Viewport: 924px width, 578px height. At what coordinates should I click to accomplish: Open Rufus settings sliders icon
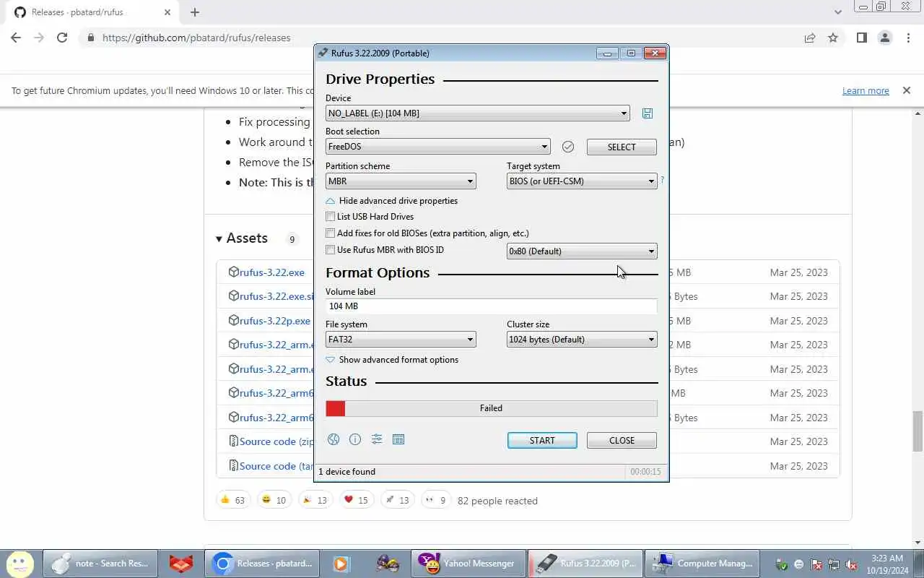click(x=377, y=439)
